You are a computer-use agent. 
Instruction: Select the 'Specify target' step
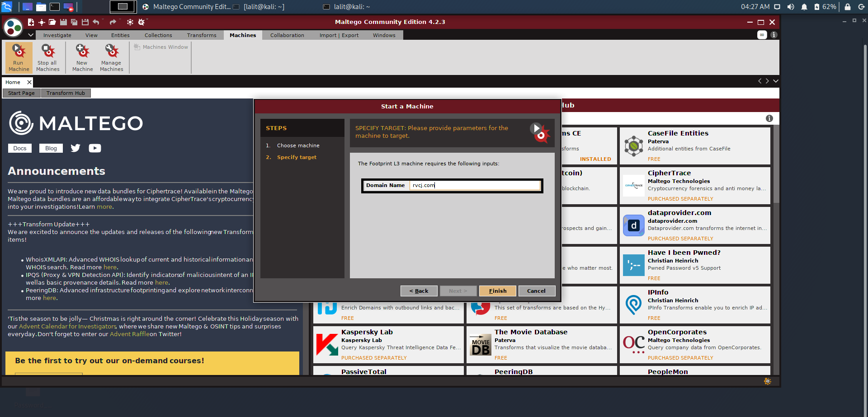pos(297,157)
